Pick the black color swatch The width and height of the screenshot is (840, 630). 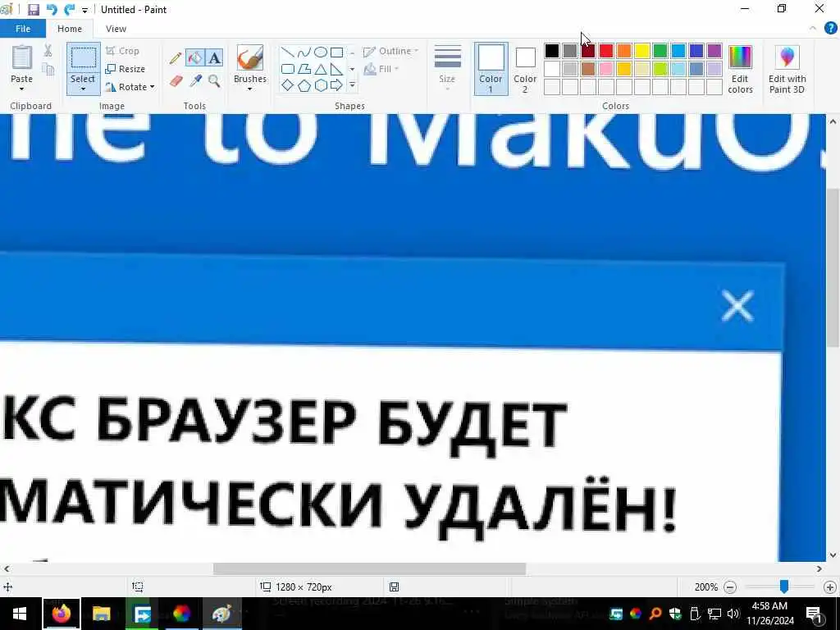click(552, 51)
